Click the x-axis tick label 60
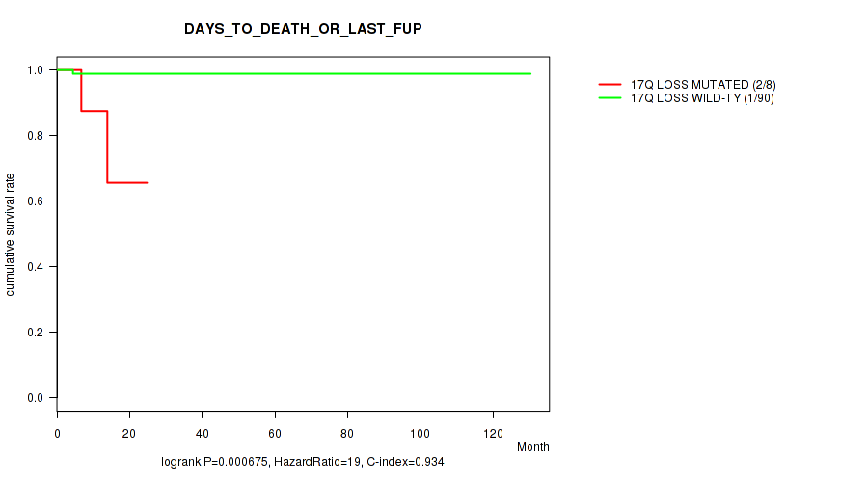The image size is (868, 482). [275, 430]
